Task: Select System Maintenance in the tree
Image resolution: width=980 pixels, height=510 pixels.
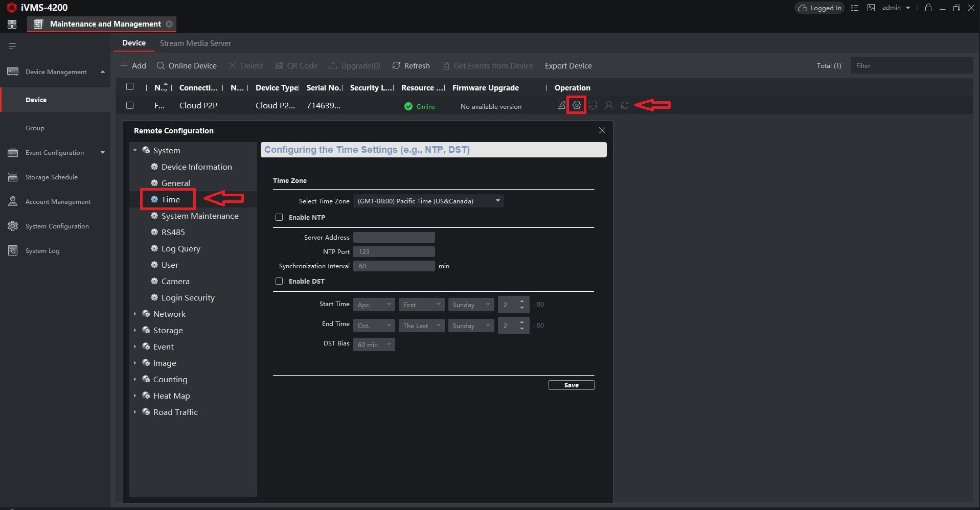Action: [200, 216]
